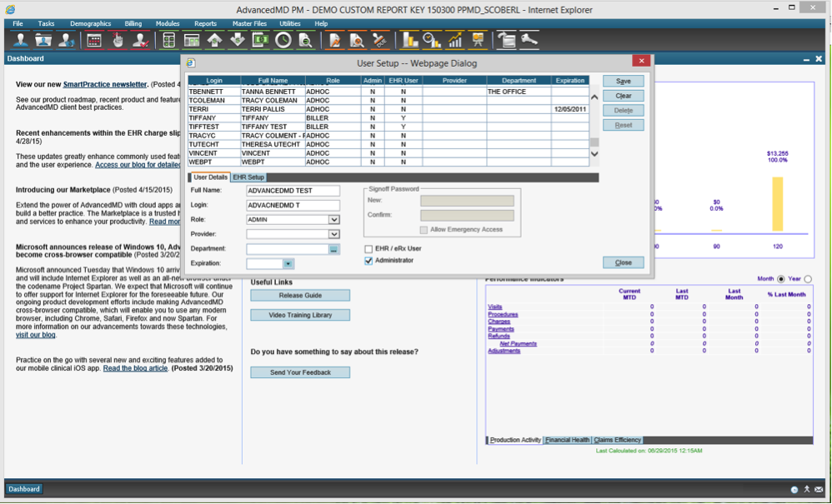Click the green document magnifier icon
Screen dimensions: 832x504
pos(306,40)
